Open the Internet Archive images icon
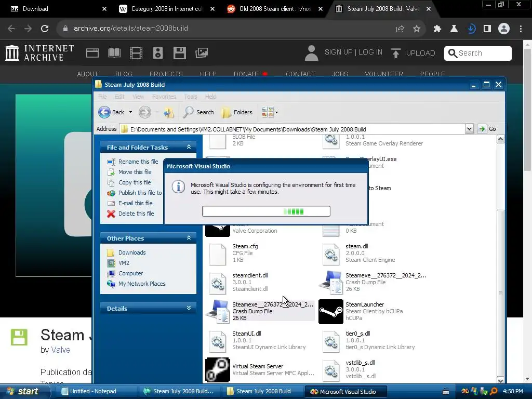 click(202, 53)
